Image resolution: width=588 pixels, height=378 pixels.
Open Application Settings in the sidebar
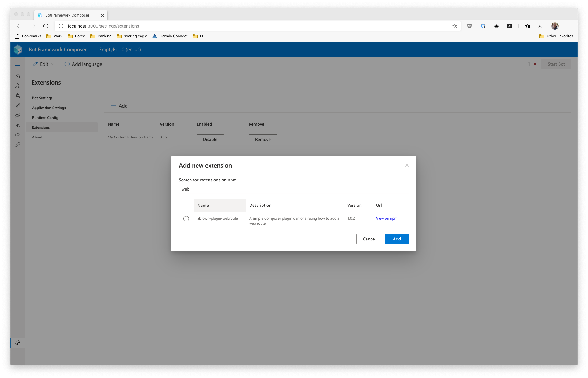[x=49, y=108]
